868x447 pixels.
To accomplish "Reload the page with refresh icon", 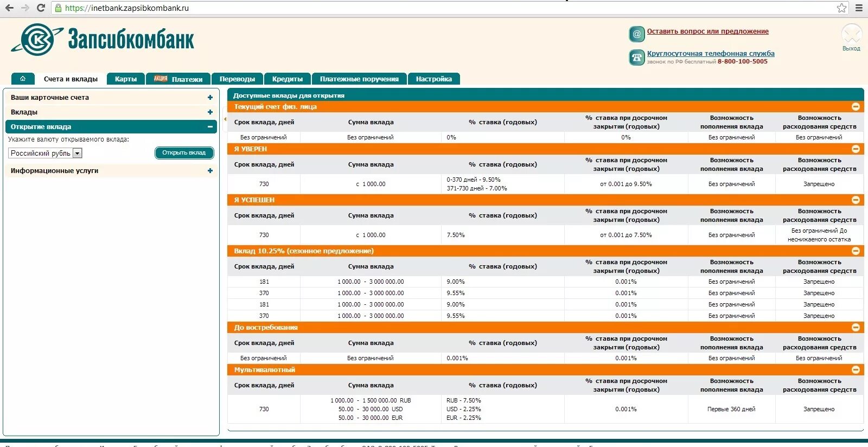I will click(41, 8).
